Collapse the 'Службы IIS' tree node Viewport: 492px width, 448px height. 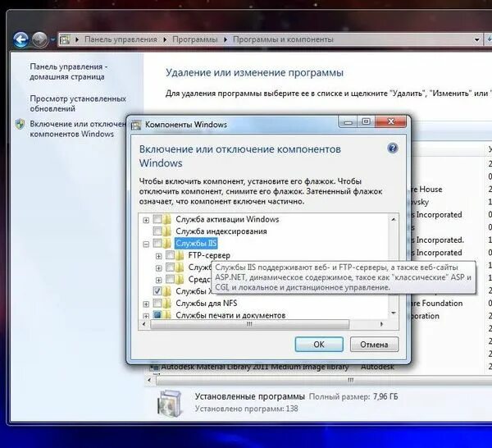pyautogui.click(x=146, y=244)
